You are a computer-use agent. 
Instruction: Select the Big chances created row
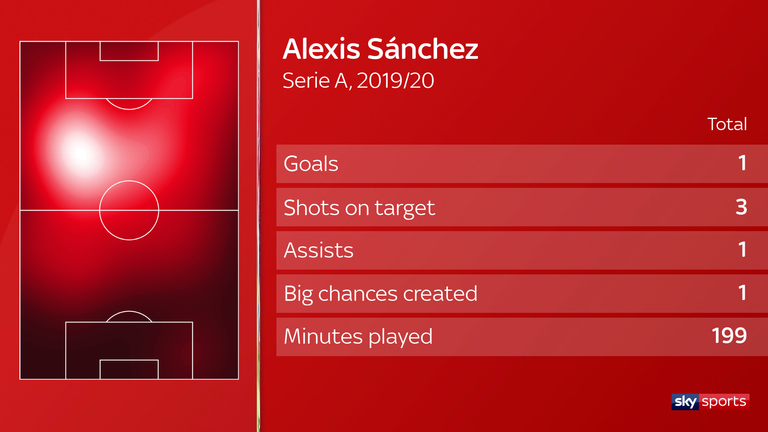[x=522, y=293]
